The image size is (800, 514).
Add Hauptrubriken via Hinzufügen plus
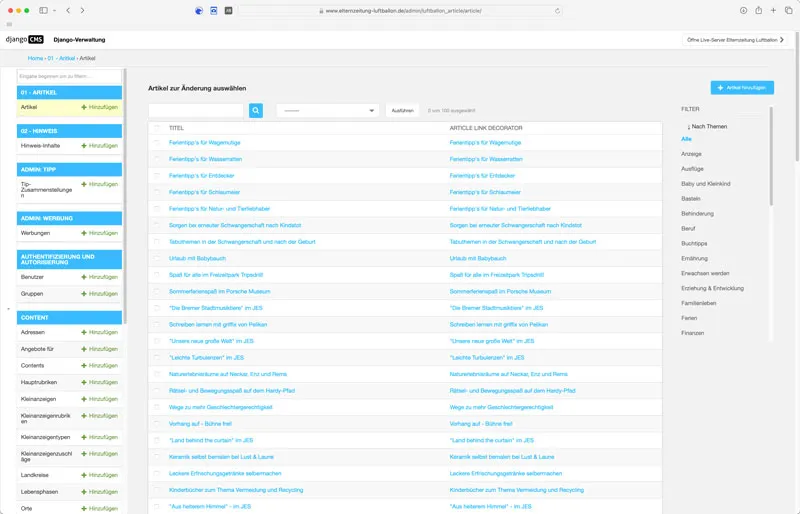[x=99, y=382]
